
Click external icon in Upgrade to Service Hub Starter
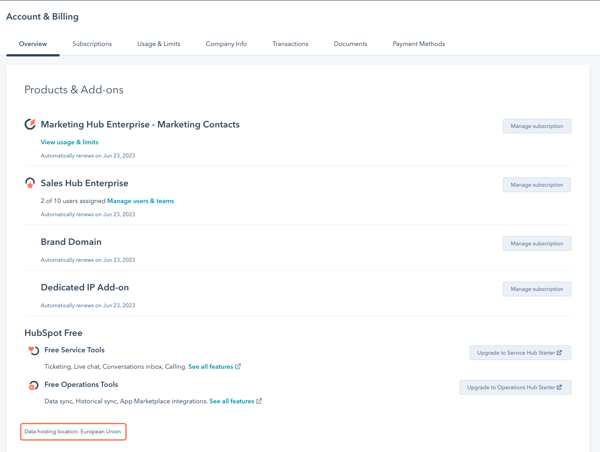559,352
